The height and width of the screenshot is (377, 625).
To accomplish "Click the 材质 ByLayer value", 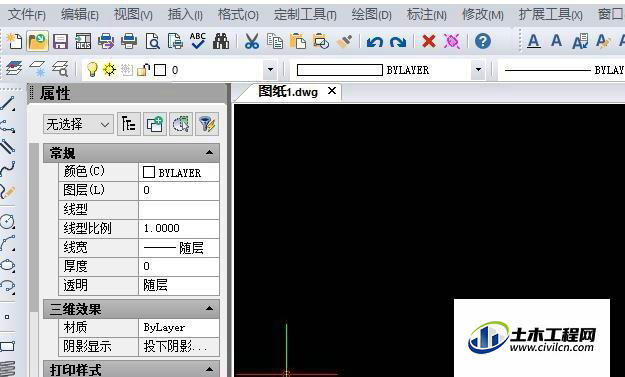I will tap(179, 328).
